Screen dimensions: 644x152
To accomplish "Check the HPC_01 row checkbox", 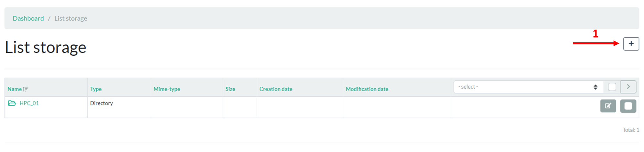I will pos(628,106).
